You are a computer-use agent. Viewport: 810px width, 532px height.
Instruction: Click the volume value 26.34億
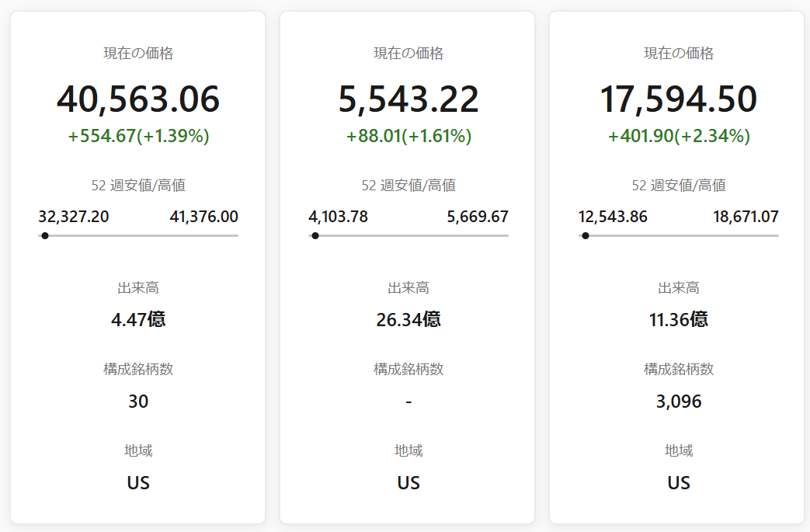coord(408,320)
